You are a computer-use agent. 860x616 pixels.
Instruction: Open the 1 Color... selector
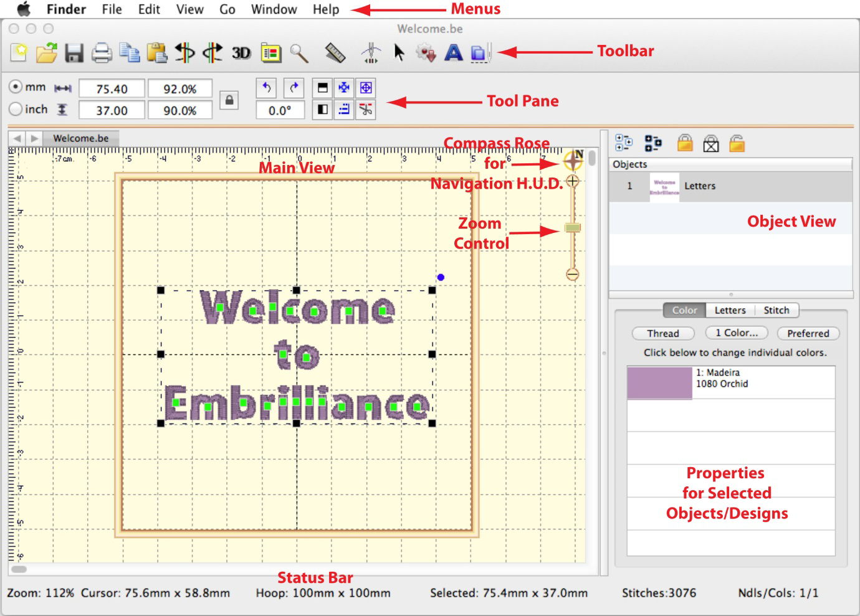[736, 333]
